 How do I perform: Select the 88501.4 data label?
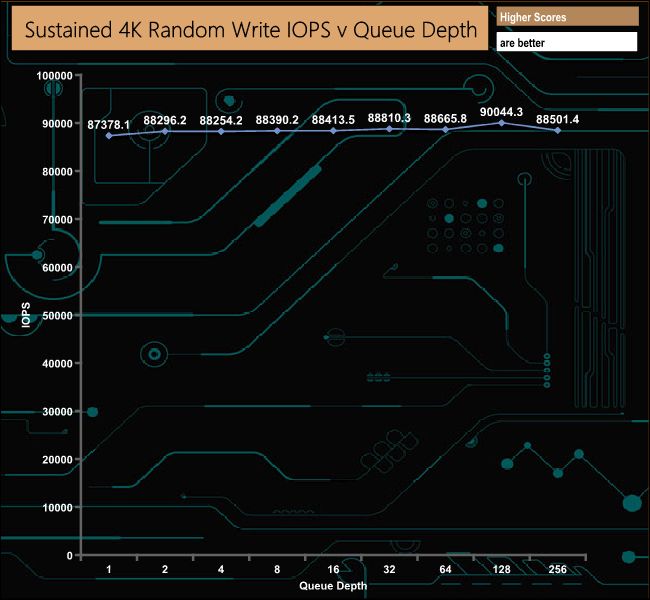tap(558, 120)
